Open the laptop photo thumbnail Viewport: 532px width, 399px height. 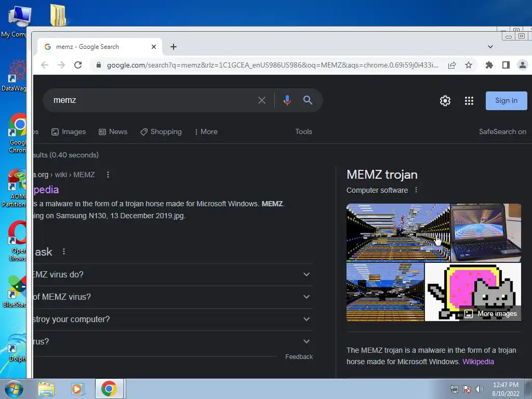tap(486, 232)
